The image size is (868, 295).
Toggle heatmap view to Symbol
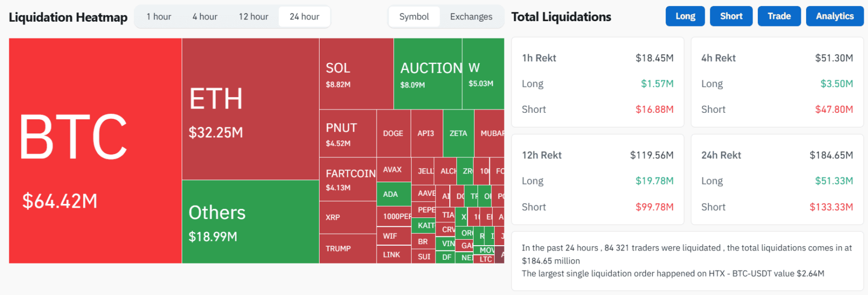(x=414, y=17)
